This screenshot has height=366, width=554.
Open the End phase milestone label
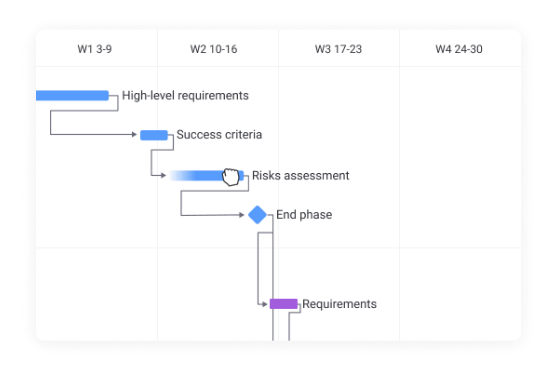[x=304, y=215]
